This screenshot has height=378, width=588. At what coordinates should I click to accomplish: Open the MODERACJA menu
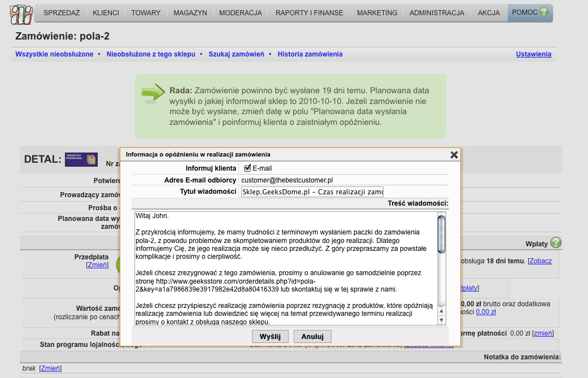tap(241, 13)
